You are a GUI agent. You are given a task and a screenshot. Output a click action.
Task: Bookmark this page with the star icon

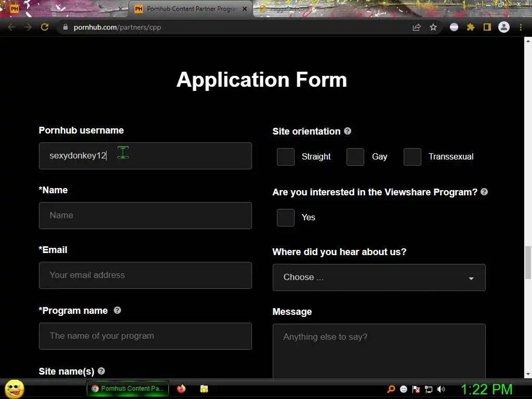433,28
